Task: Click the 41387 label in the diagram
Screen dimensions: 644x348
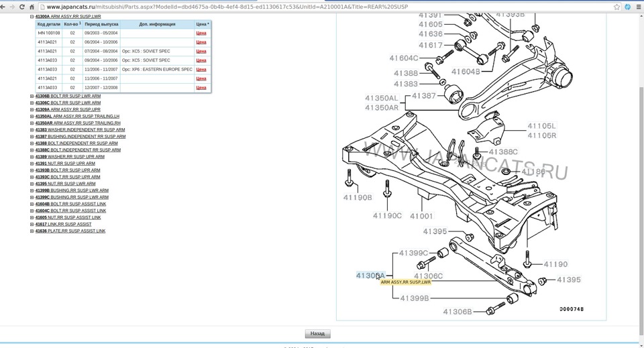Action: [424, 96]
